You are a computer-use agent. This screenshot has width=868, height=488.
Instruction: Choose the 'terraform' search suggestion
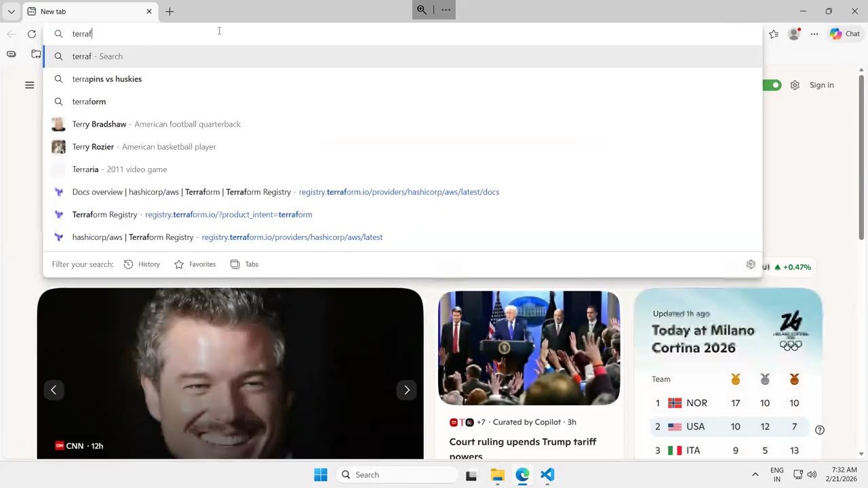403,102
